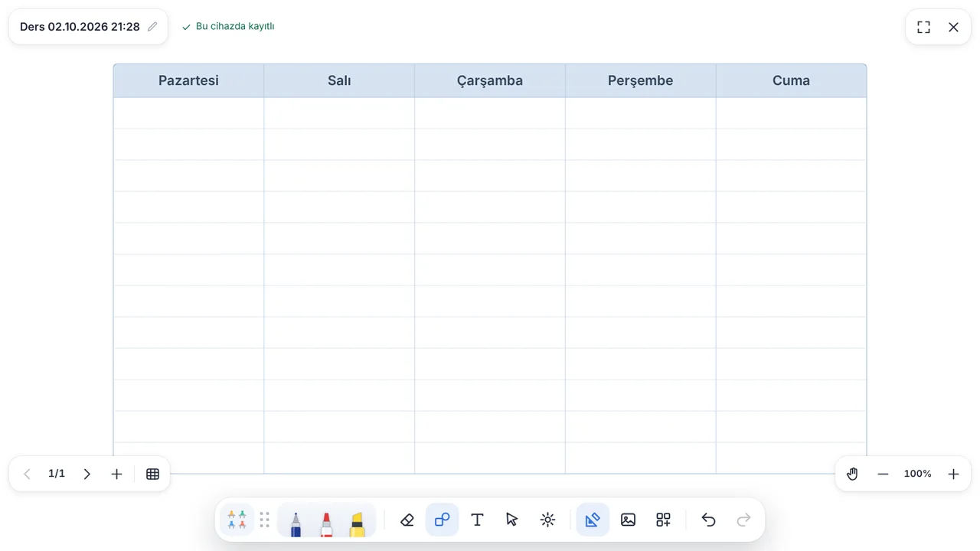Activate the laser pointer tool

(547, 520)
